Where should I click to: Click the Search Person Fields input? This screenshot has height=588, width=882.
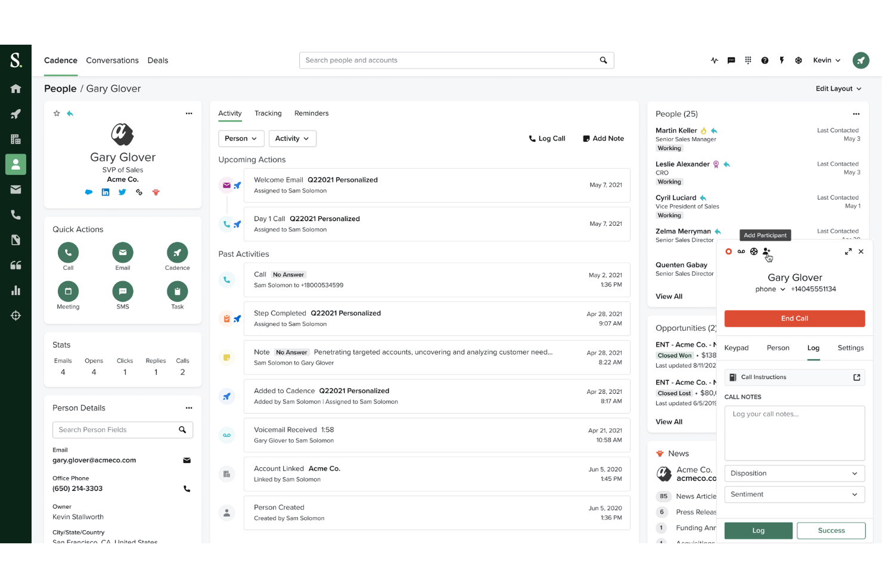(x=123, y=430)
